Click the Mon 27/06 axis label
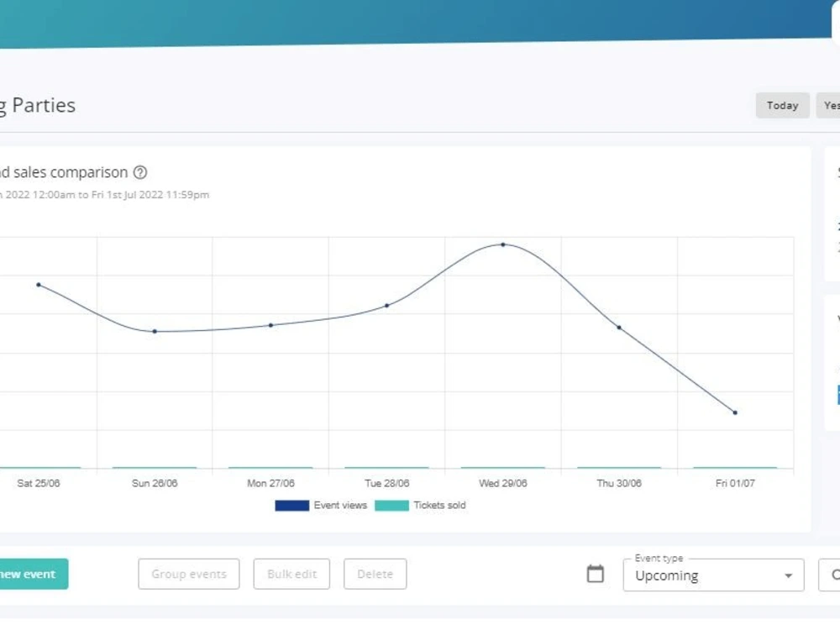The image size is (840, 630). (270, 483)
